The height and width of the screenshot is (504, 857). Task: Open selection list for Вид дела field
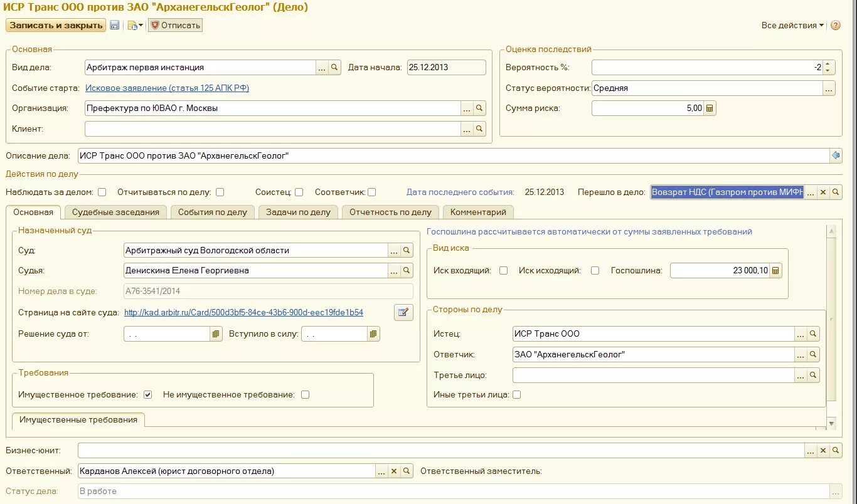322,68
